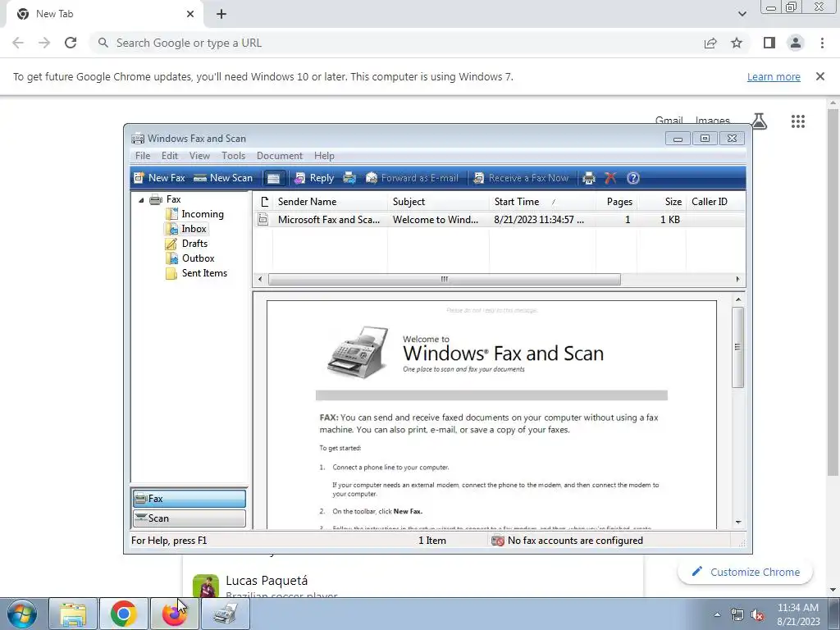Click Chrome's forward navigation arrow
This screenshot has height=630, width=840.
[44, 43]
